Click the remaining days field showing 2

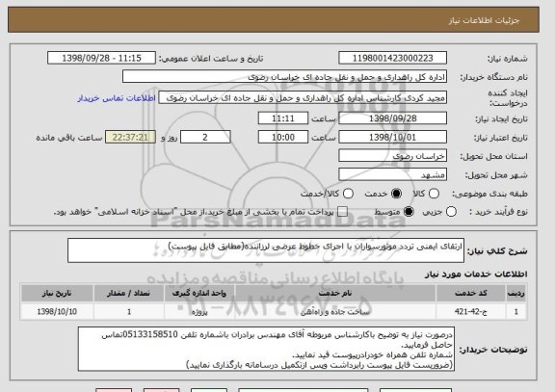coord(205,137)
